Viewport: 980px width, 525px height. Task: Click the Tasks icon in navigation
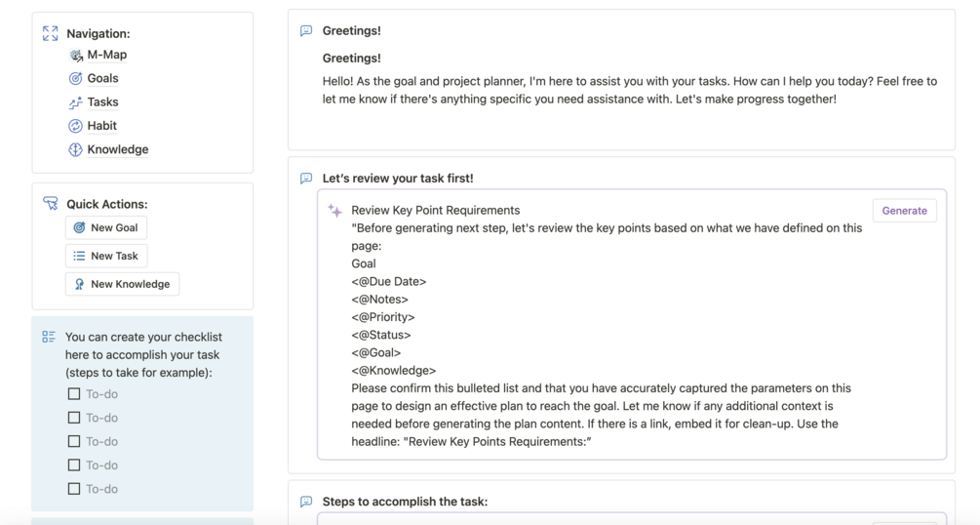tap(75, 102)
